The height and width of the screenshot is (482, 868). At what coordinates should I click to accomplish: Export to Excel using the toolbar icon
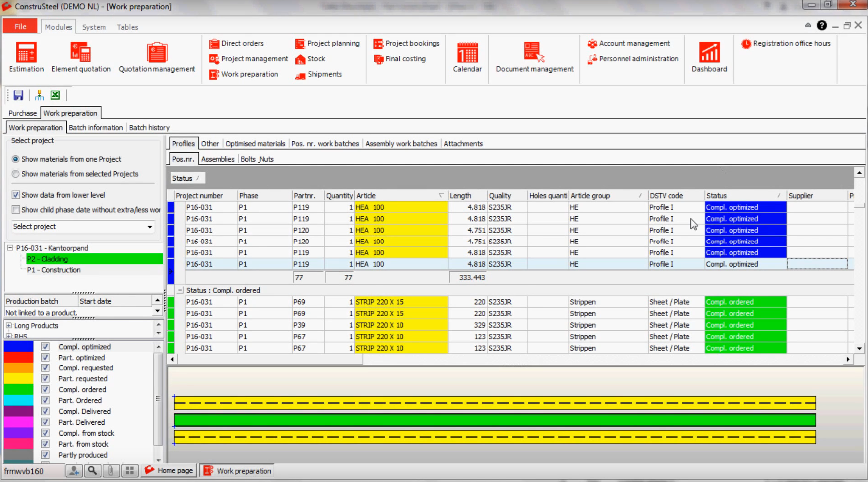55,95
